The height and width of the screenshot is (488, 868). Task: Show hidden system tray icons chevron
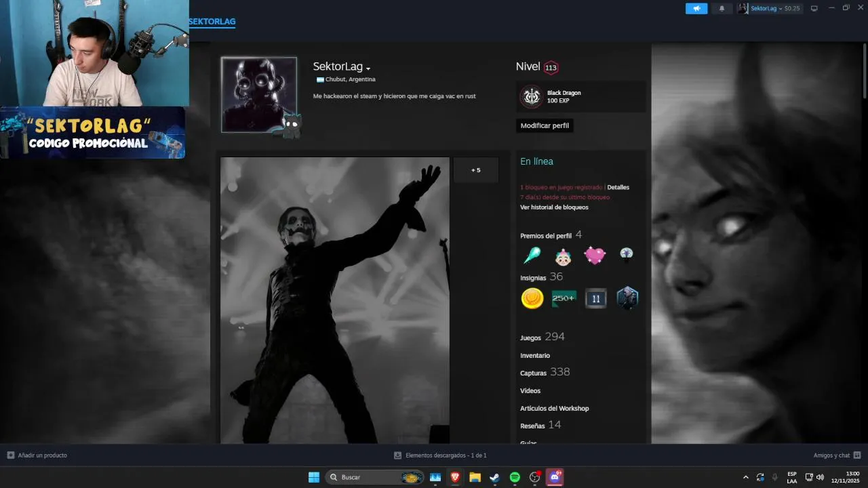[x=746, y=477]
